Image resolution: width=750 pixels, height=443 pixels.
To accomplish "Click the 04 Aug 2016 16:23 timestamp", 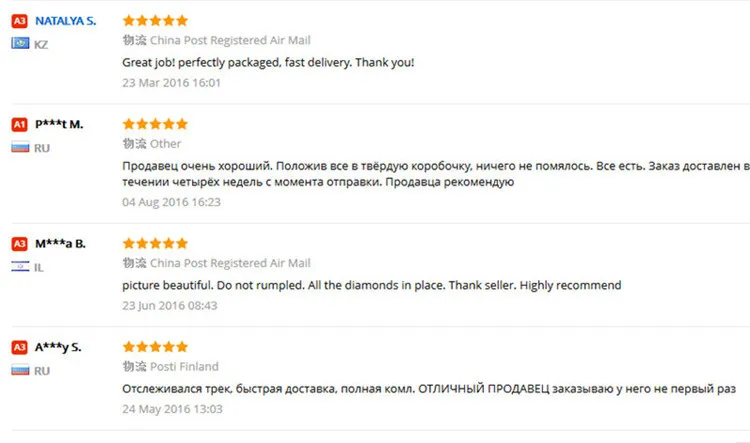I will point(171,202).
